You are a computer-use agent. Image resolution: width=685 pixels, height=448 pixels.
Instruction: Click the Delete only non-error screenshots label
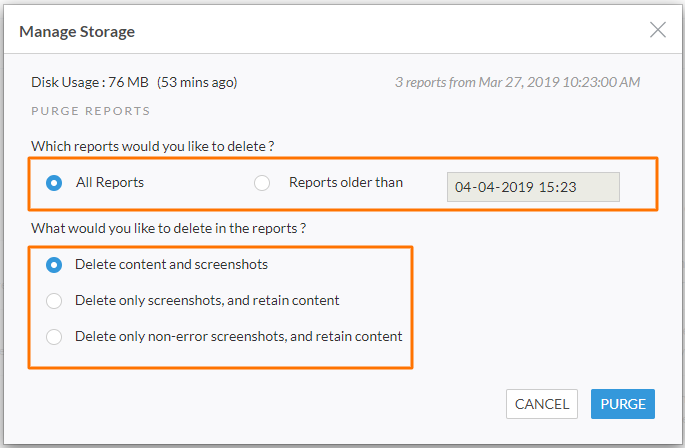tap(239, 336)
